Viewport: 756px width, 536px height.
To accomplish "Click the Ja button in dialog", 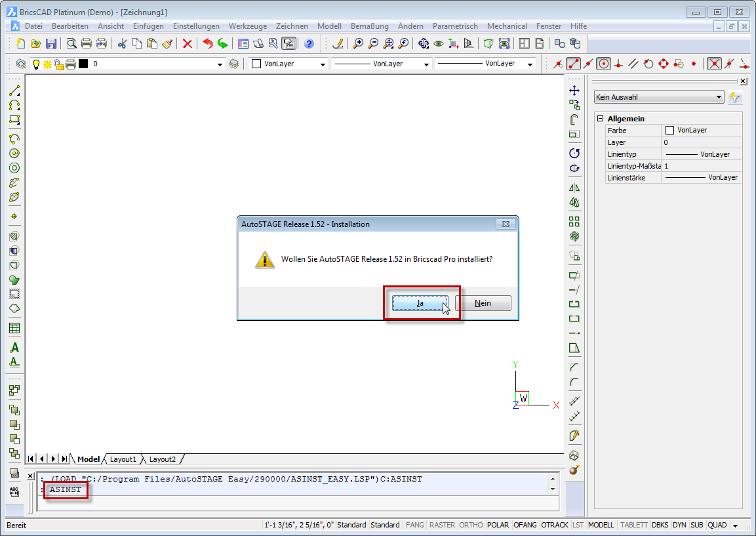I will point(420,303).
